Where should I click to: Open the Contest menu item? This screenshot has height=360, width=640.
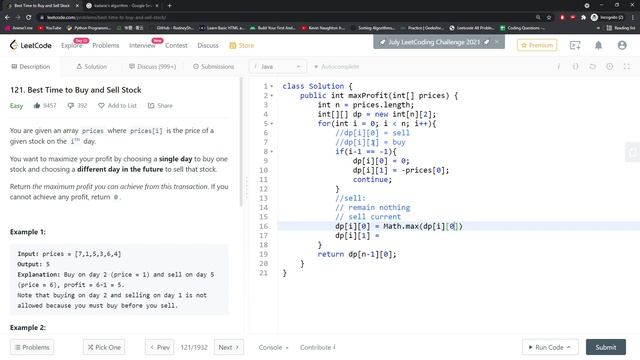176,45
